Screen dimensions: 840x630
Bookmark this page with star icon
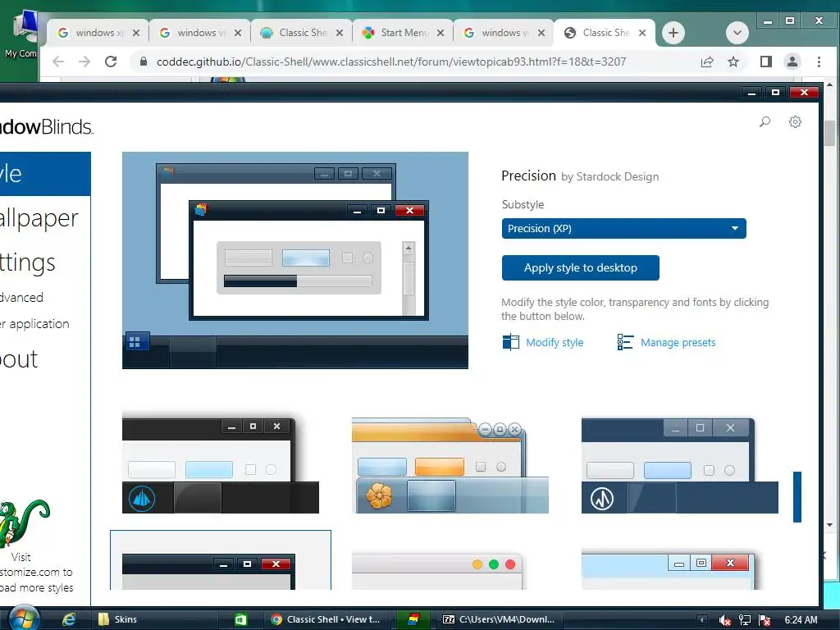click(733, 62)
